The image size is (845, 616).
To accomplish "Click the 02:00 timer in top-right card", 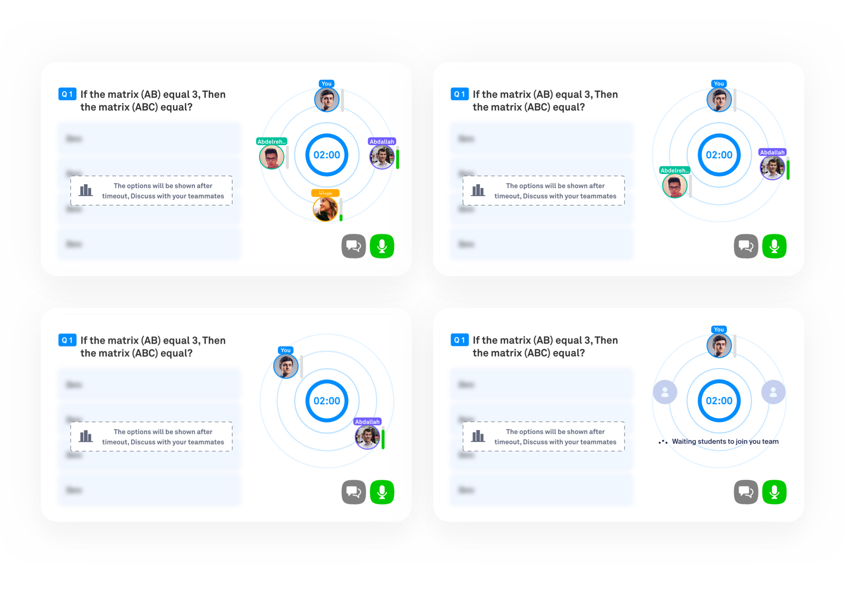I will click(719, 155).
